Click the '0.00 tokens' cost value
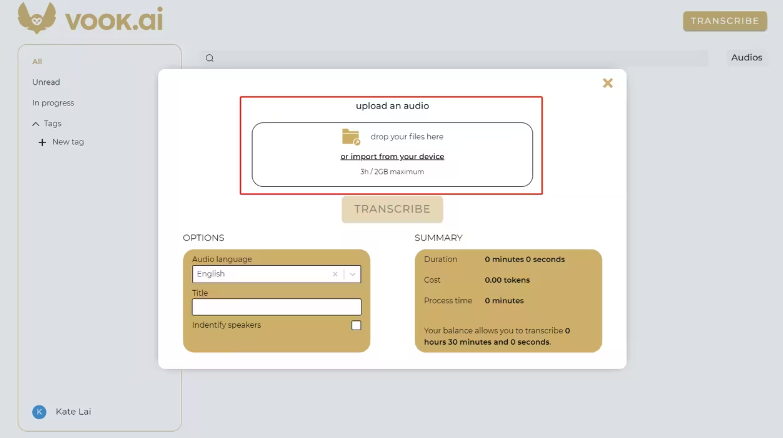This screenshot has width=783, height=438. click(507, 280)
